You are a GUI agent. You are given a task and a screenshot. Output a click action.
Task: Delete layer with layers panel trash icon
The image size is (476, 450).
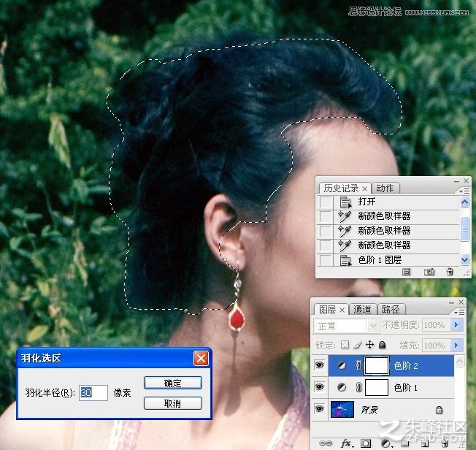(445, 443)
